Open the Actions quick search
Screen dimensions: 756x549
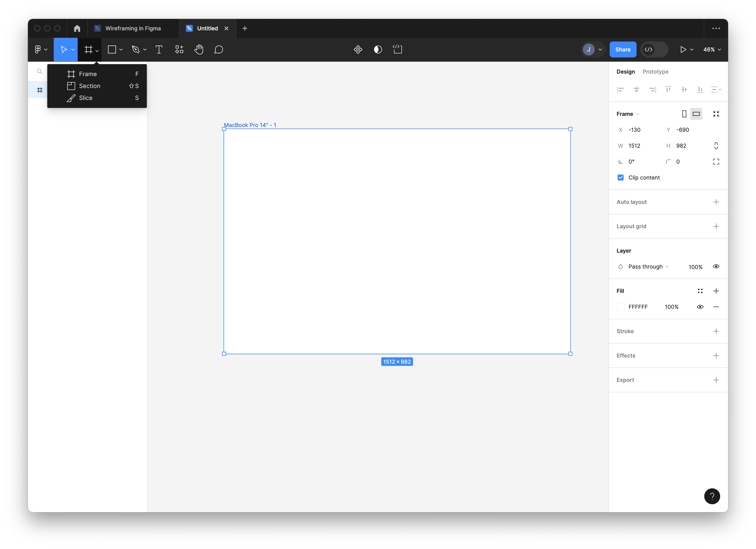(358, 49)
